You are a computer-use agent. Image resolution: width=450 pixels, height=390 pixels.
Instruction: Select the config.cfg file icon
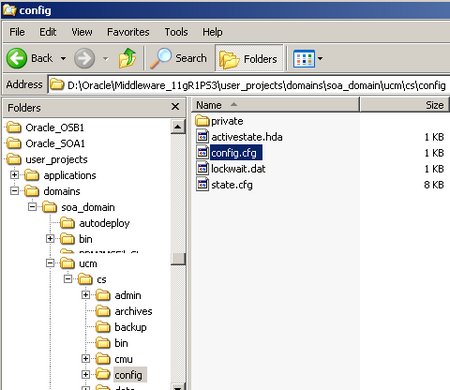click(x=202, y=152)
